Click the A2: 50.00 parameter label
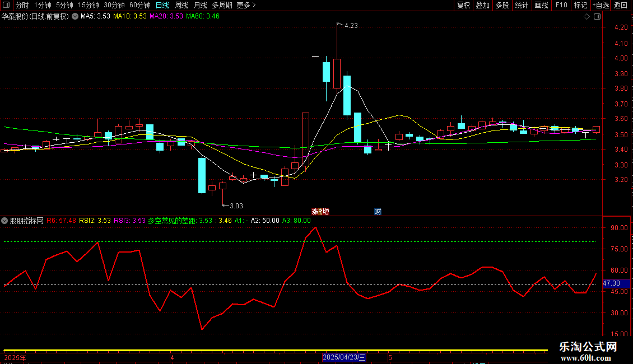The image size is (633, 364). click(x=265, y=221)
